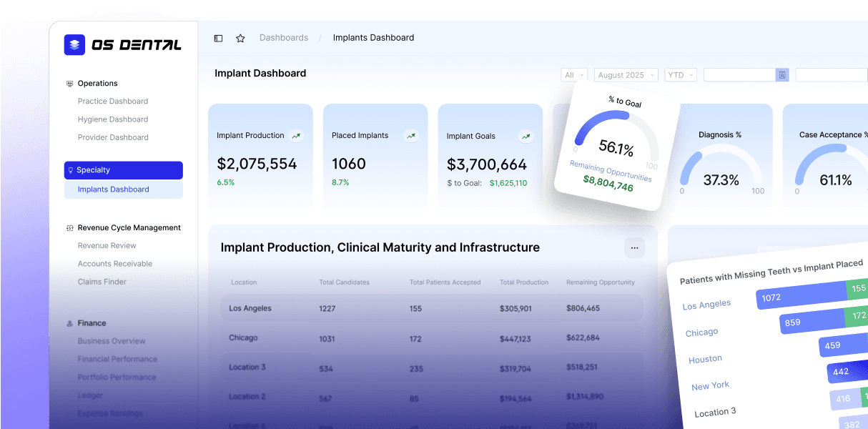Click the Location column header
The height and width of the screenshot is (429, 868).
click(244, 282)
